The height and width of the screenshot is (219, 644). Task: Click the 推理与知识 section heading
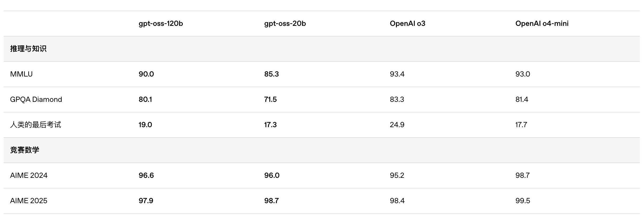point(28,49)
